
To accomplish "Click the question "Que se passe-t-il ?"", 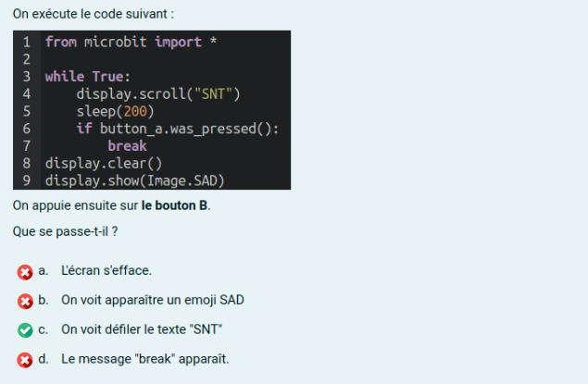I will (65, 231).
